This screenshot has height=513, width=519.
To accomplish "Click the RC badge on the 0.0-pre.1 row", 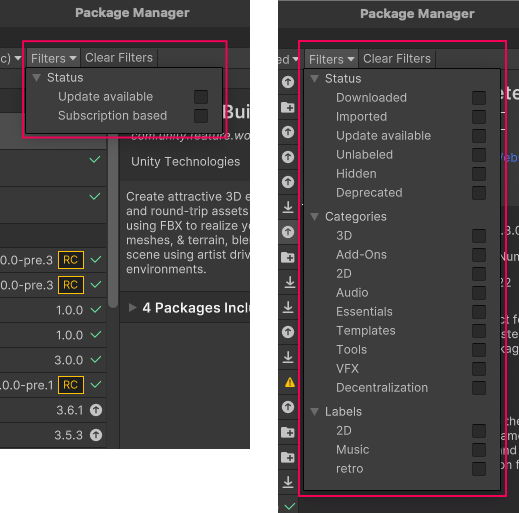I will [x=71, y=385].
